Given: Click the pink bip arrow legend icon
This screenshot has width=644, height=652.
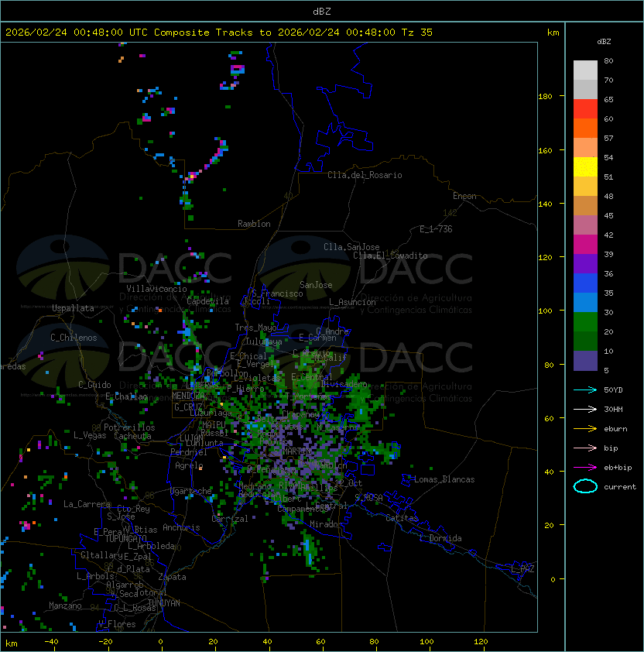Looking at the screenshot, I should (585, 448).
